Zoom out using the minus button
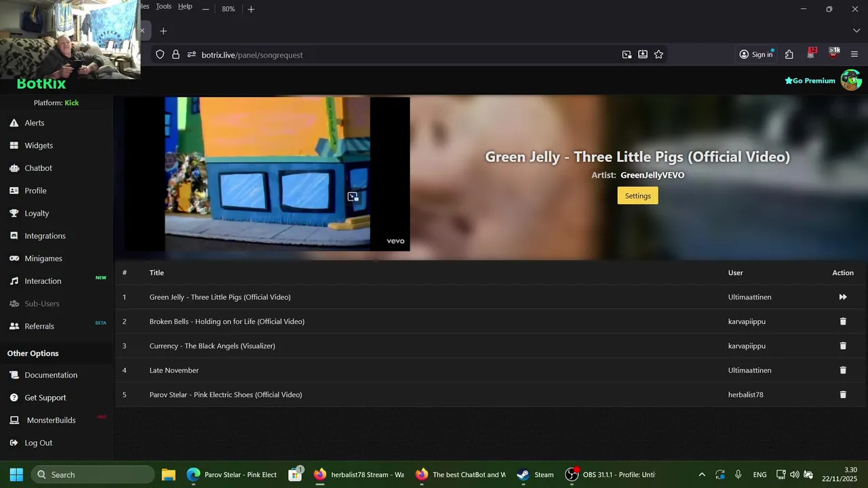The height and width of the screenshot is (488, 868). click(205, 9)
